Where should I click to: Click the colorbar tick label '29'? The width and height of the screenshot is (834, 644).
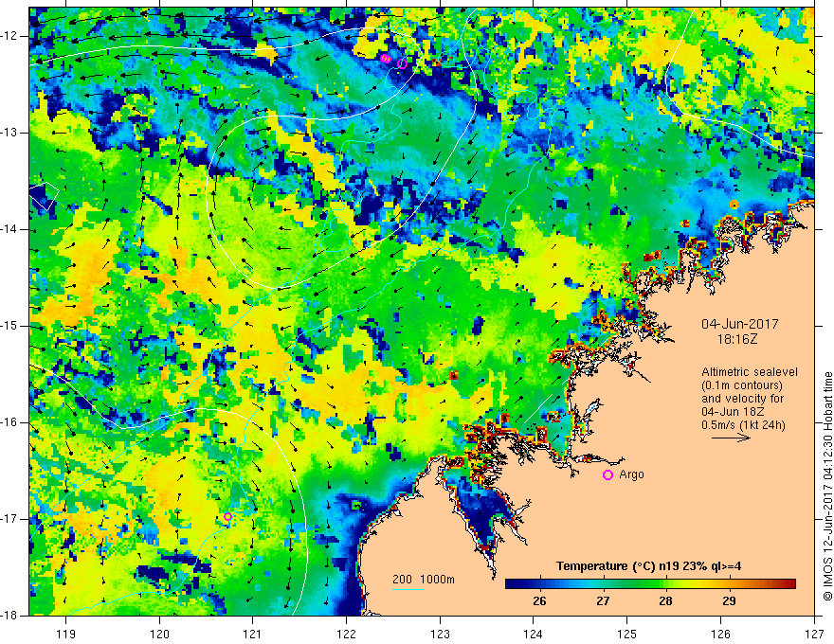(x=729, y=601)
